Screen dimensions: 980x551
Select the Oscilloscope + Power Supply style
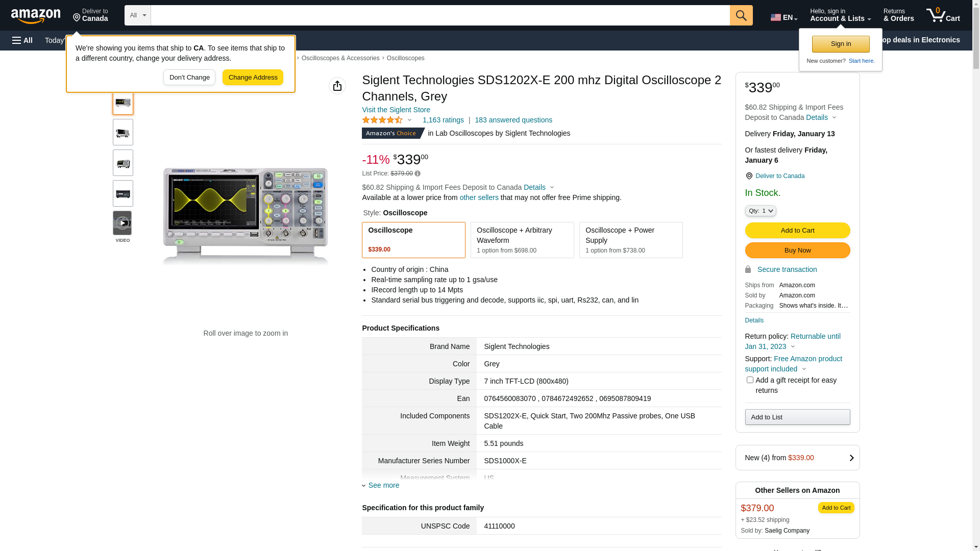pyautogui.click(x=630, y=240)
